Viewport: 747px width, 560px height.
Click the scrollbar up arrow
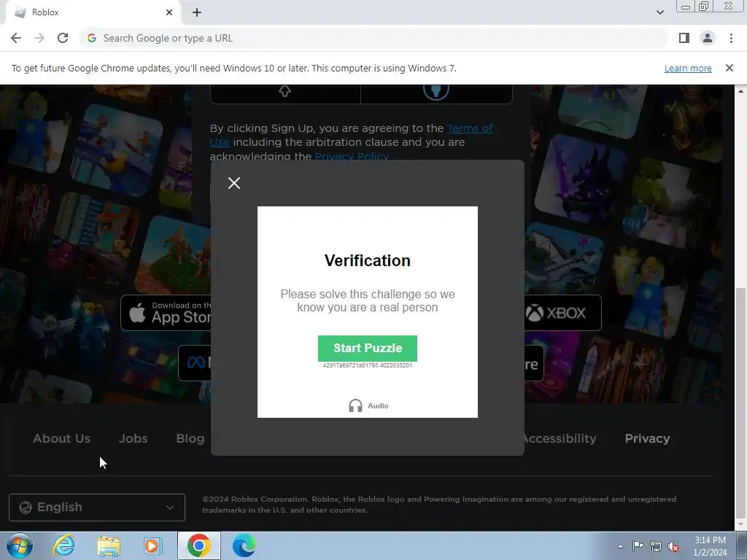740,90
